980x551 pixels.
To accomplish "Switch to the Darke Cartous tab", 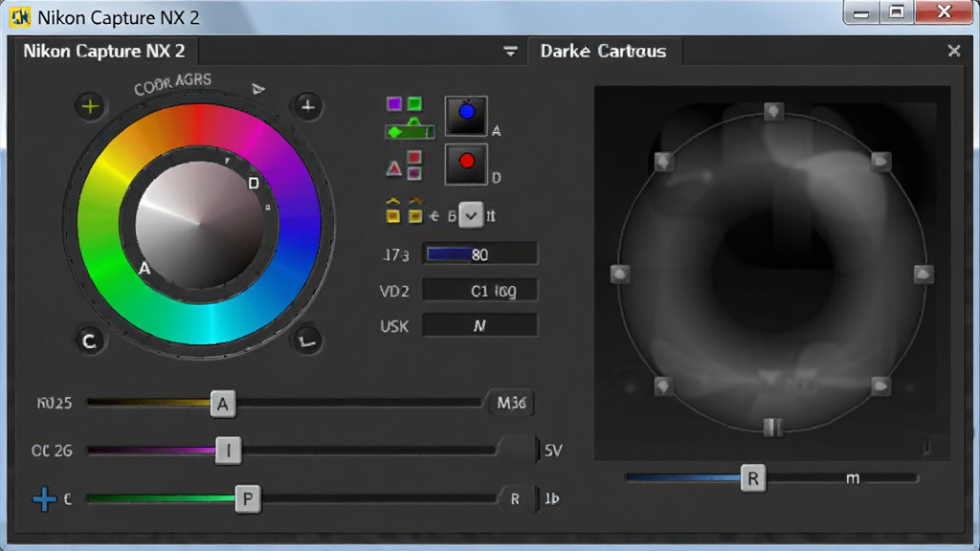I will pos(604,51).
